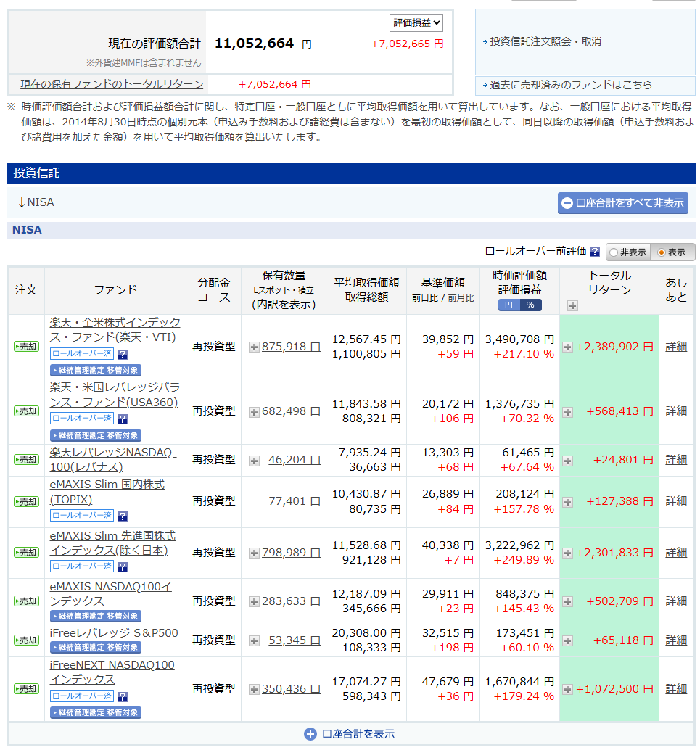This screenshot has width=700, height=750.
Task: Open 楽天・全米株式インデックス・ファンド(楽天・VTI) fund page
Action: [x=115, y=330]
